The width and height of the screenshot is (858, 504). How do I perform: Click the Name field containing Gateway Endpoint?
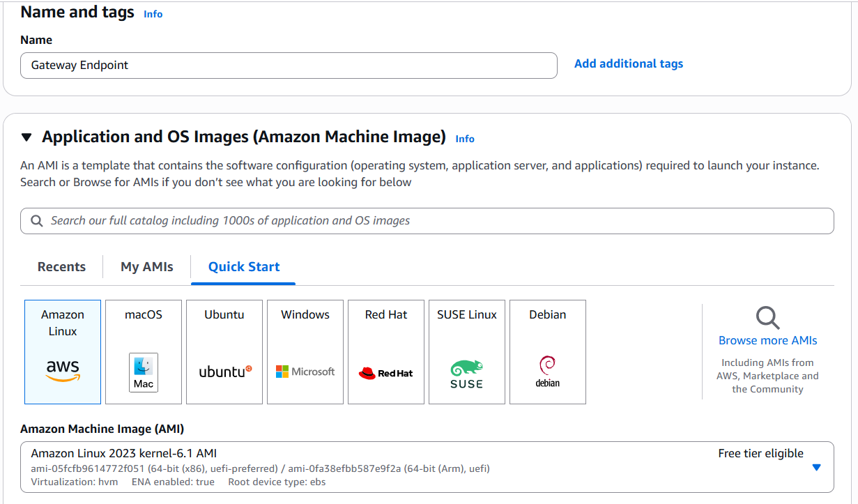(289, 66)
